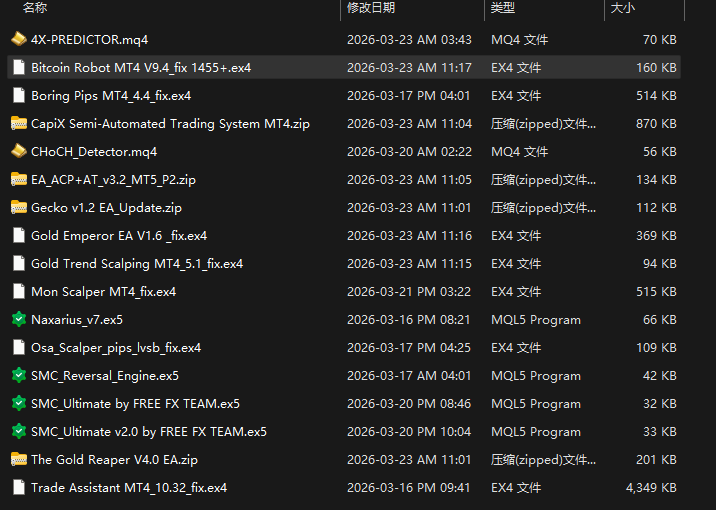This screenshot has width=716, height=510.
Task: Select file name Osa_Scalper_pips_lvsb_fix.ex4
Action: (x=116, y=348)
